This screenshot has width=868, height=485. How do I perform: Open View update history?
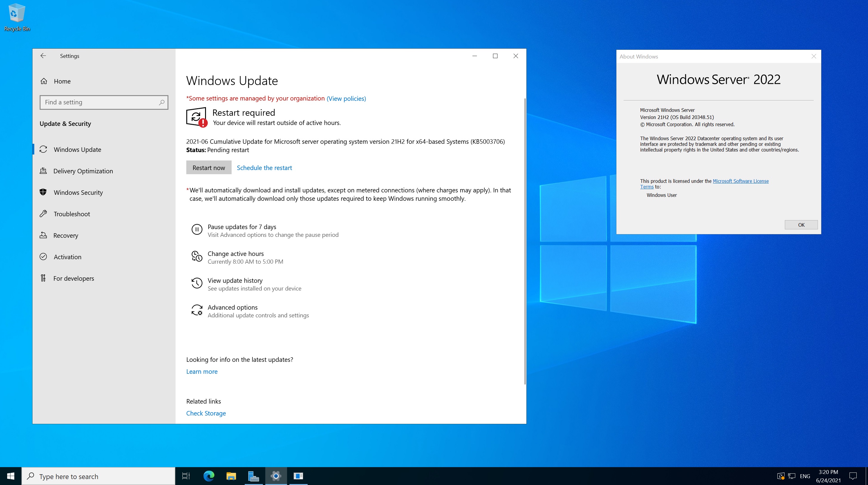(x=254, y=284)
